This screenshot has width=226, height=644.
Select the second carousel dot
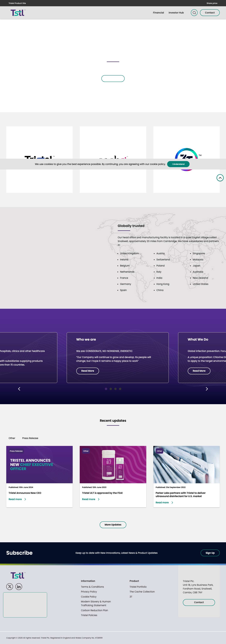click(x=111, y=389)
